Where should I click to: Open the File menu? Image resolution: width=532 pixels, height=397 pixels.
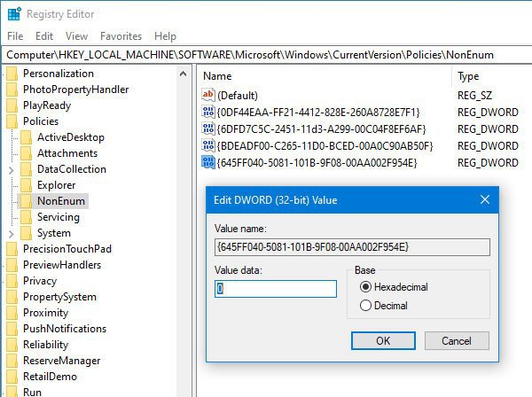coord(15,36)
